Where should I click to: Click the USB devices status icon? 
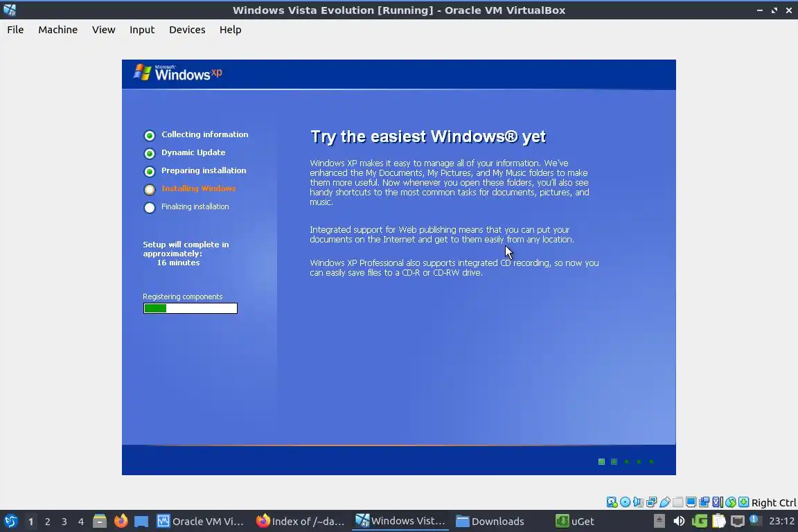click(x=665, y=502)
